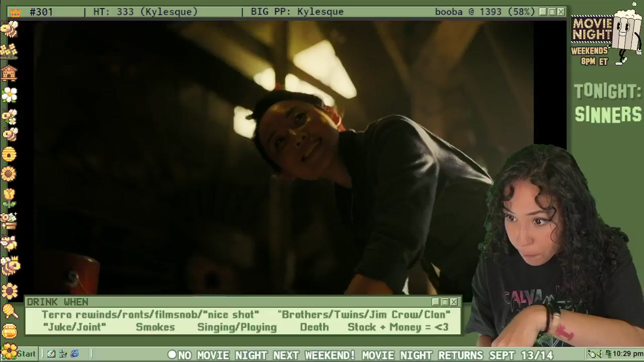The height and width of the screenshot is (362, 644).
Task: Click the white dot in the taskbar ticker
Action: coord(172,354)
